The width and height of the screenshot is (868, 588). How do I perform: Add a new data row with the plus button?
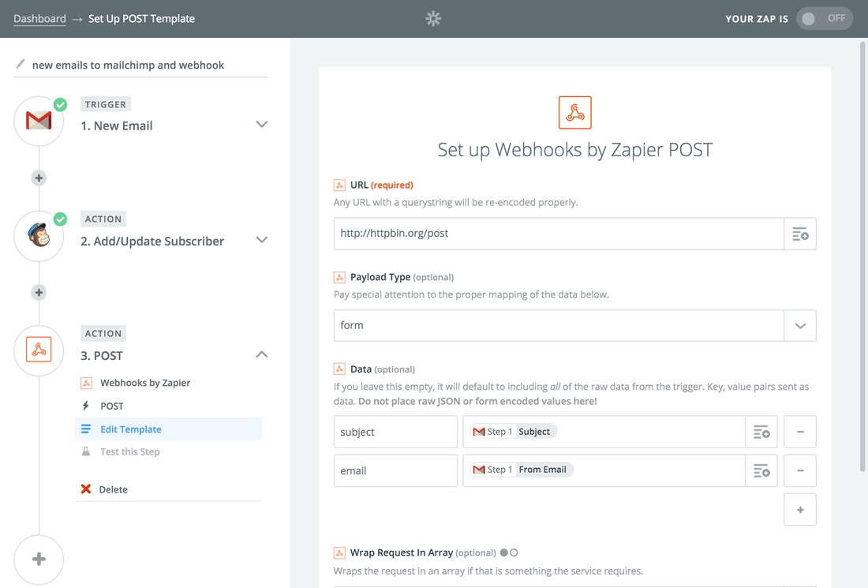point(799,509)
